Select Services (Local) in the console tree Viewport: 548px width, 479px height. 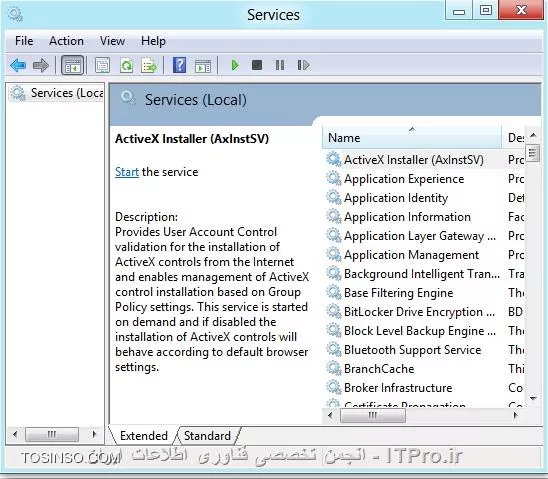click(57, 93)
